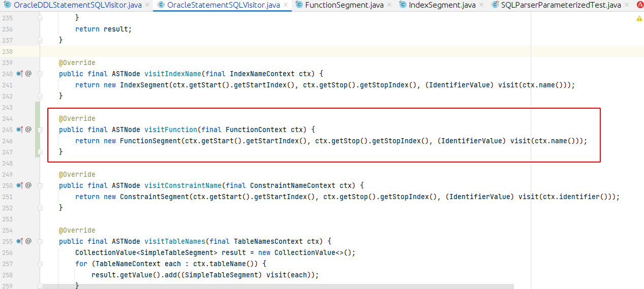This screenshot has height=289, width=644.
Task: Click the @Override annotation on line 244
Action: tap(77, 118)
